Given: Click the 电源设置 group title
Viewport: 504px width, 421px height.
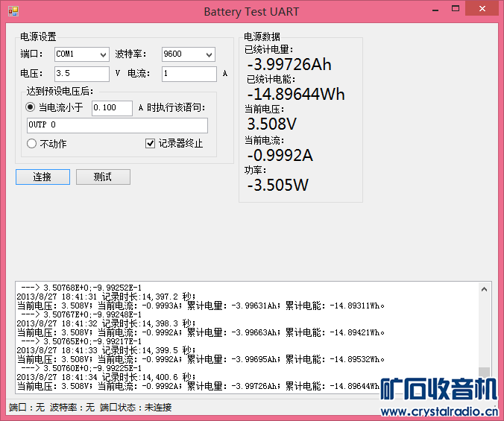Looking at the screenshot, I should point(38,37).
